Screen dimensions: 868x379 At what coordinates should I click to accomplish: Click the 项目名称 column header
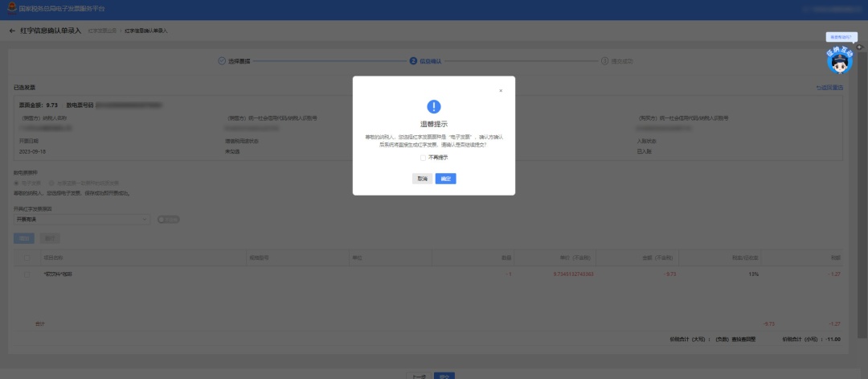[52, 257]
